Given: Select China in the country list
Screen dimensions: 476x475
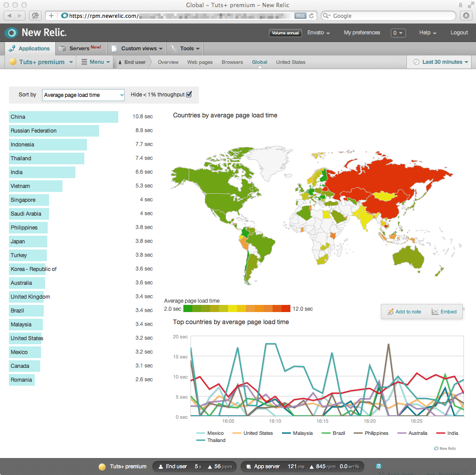Looking at the screenshot, I should click(63, 117).
